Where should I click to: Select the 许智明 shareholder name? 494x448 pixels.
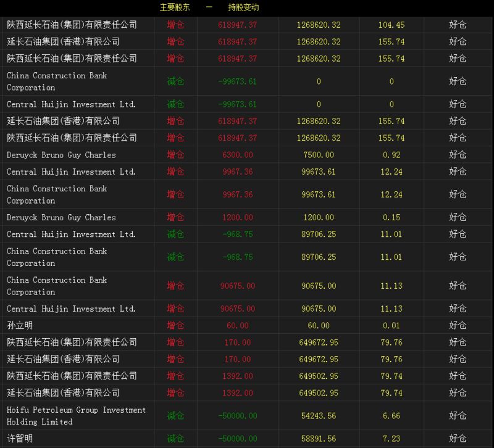coord(20,439)
